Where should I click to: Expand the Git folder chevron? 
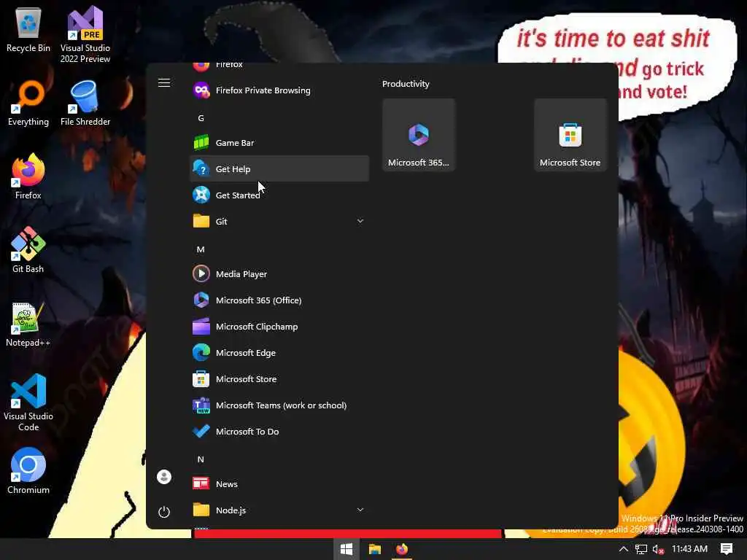pos(360,221)
